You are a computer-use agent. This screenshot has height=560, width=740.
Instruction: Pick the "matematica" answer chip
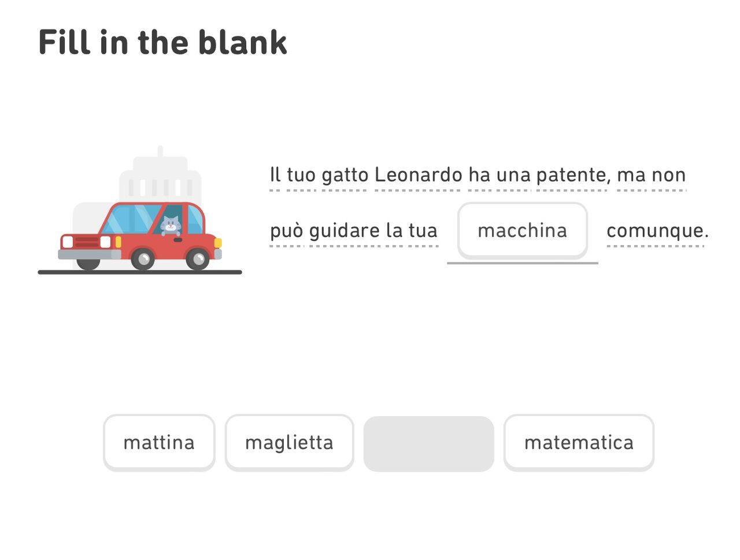click(x=579, y=443)
